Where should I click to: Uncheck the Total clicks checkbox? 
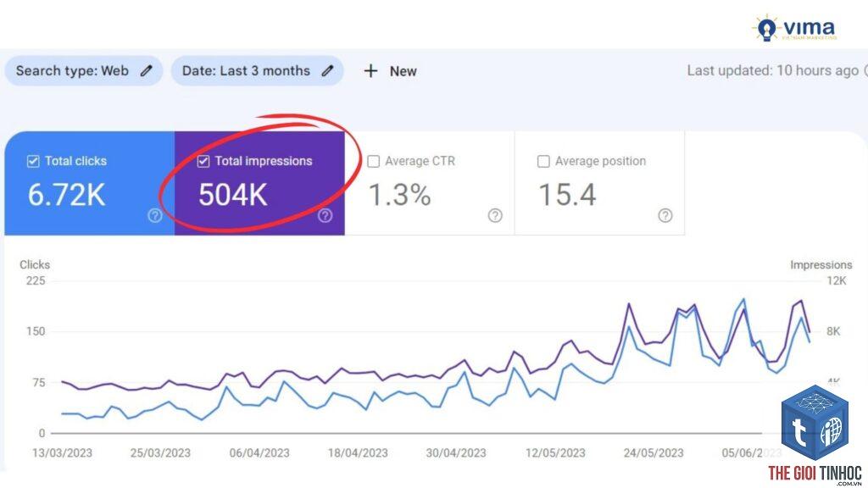[33, 161]
